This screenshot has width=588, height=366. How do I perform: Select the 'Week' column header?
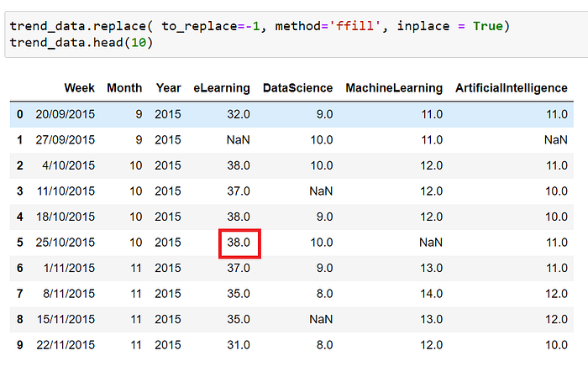click(80, 88)
